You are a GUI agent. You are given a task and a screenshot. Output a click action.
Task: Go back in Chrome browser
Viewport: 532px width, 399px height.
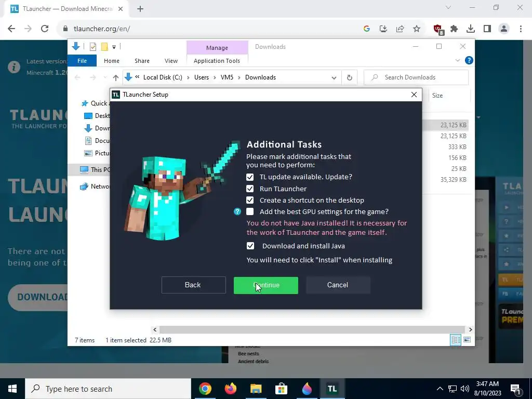(x=11, y=29)
